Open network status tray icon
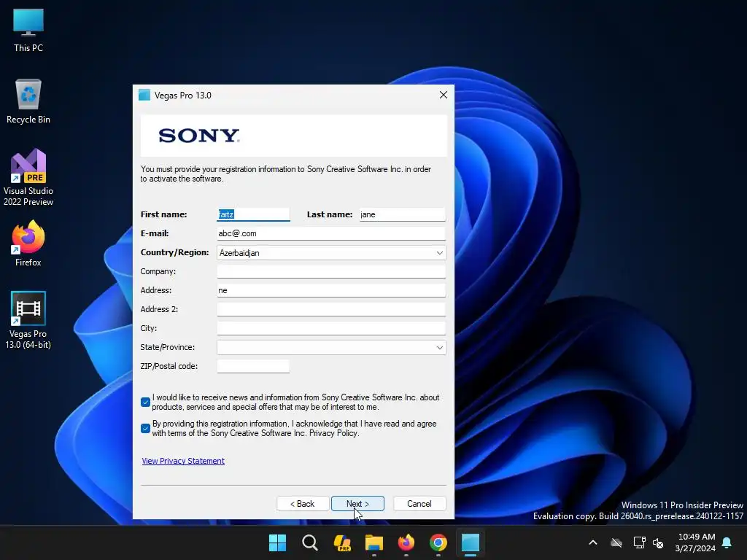 [639, 542]
